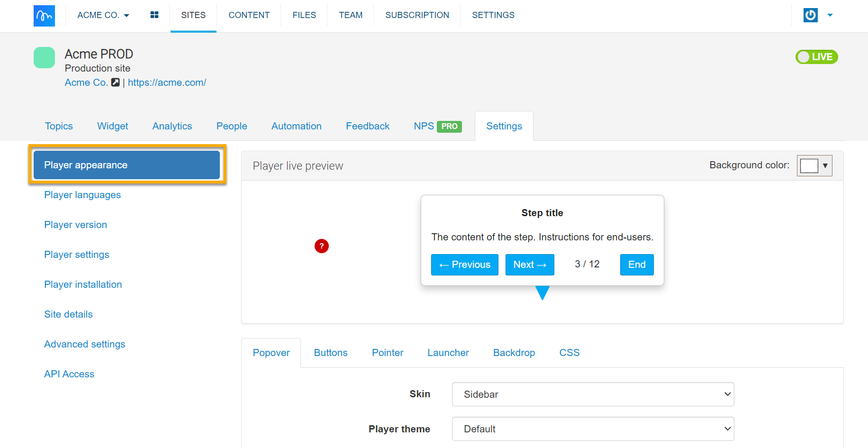Expand the user account menu arrow

pos(830,15)
